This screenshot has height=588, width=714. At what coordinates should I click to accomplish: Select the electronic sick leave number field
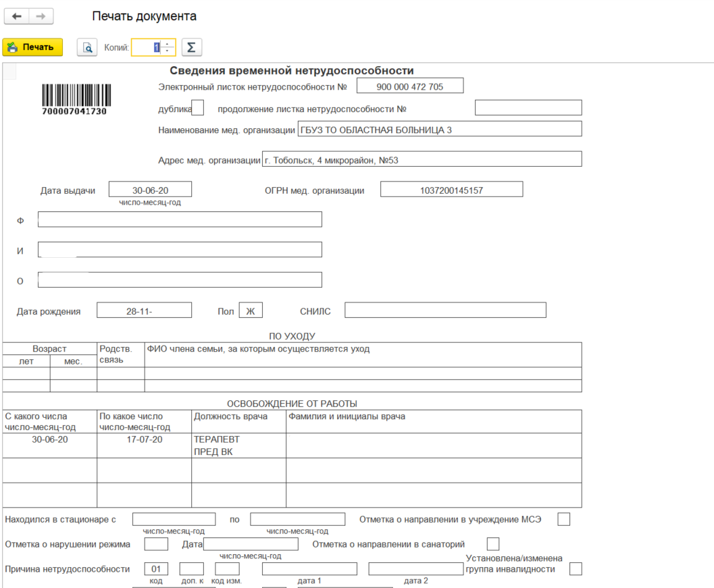click(410, 86)
